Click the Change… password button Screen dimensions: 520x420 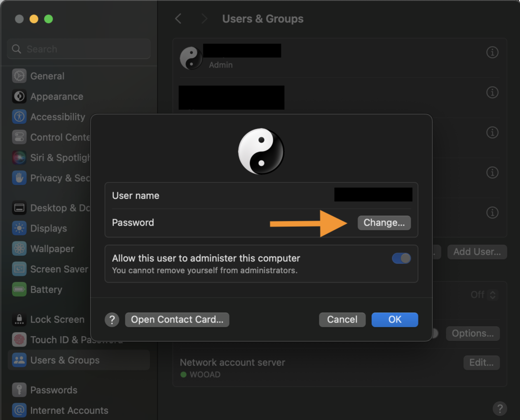pos(384,223)
